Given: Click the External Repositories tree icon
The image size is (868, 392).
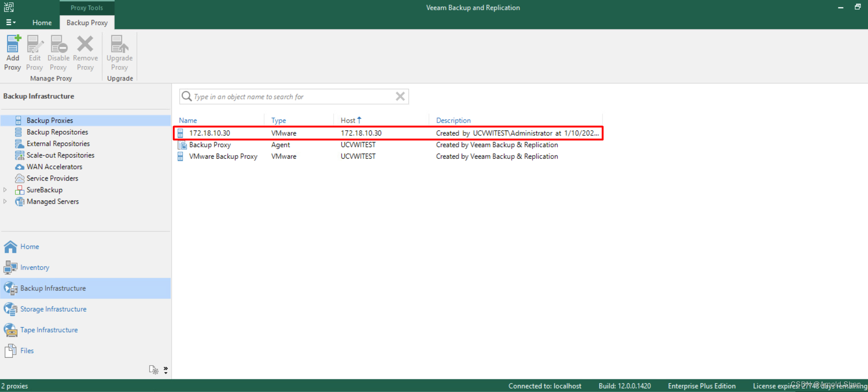Looking at the screenshot, I should [x=19, y=143].
